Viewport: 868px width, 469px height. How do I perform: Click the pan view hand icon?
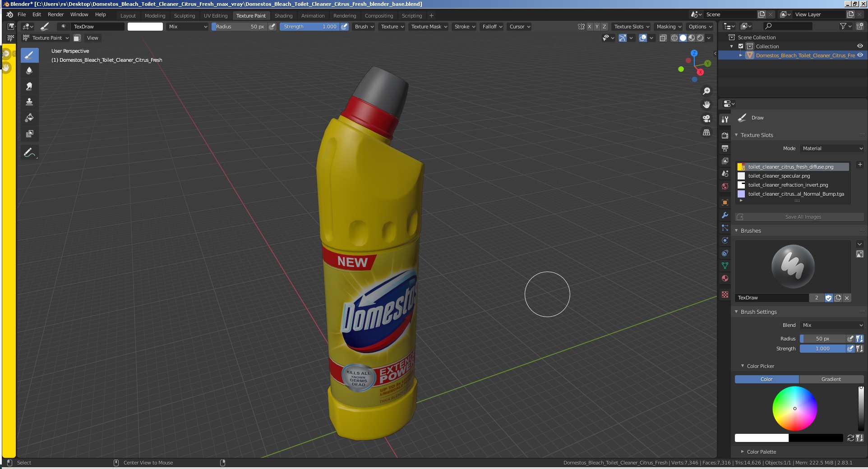pyautogui.click(x=706, y=105)
